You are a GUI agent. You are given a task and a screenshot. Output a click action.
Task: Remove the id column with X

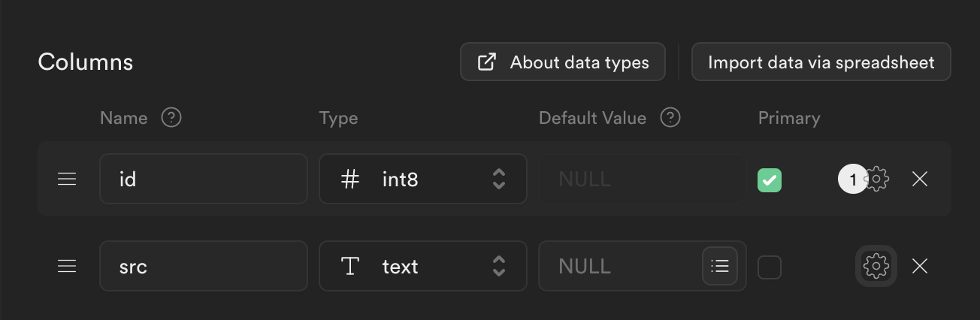click(919, 180)
